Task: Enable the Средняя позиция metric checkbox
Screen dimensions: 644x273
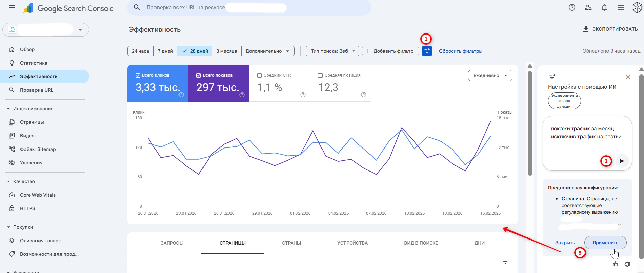Action: coord(320,76)
